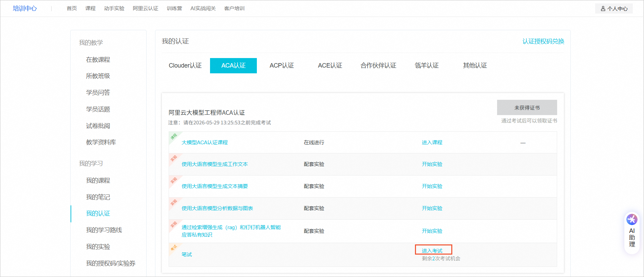
Task: Open 在教课程 in sidebar
Action: tap(98, 60)
